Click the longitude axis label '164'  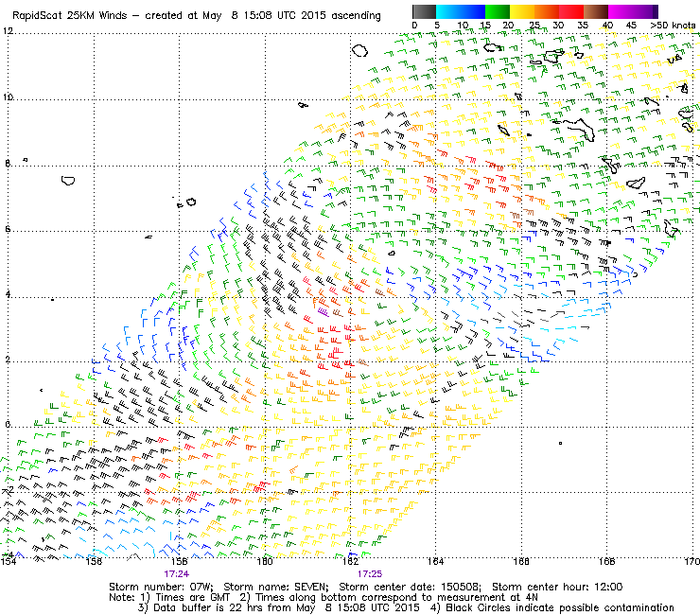pos(435,561)
